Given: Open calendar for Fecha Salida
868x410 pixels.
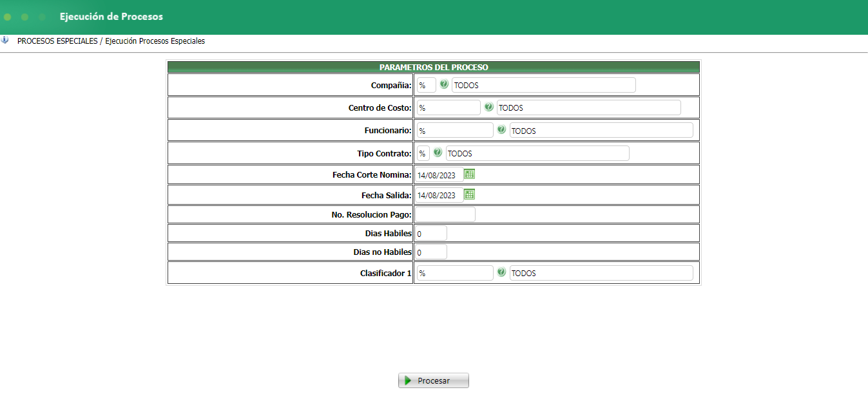Looking at the screenshot, I should [470, 194].
